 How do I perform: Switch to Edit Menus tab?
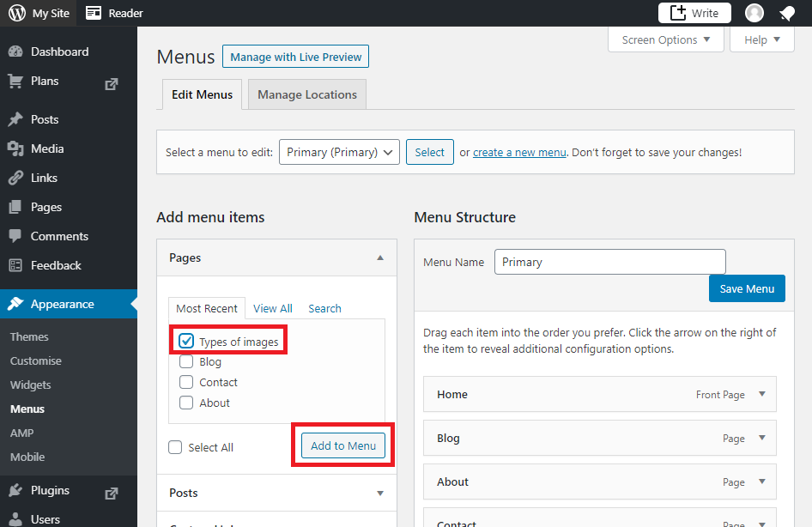tap(202, 94)
